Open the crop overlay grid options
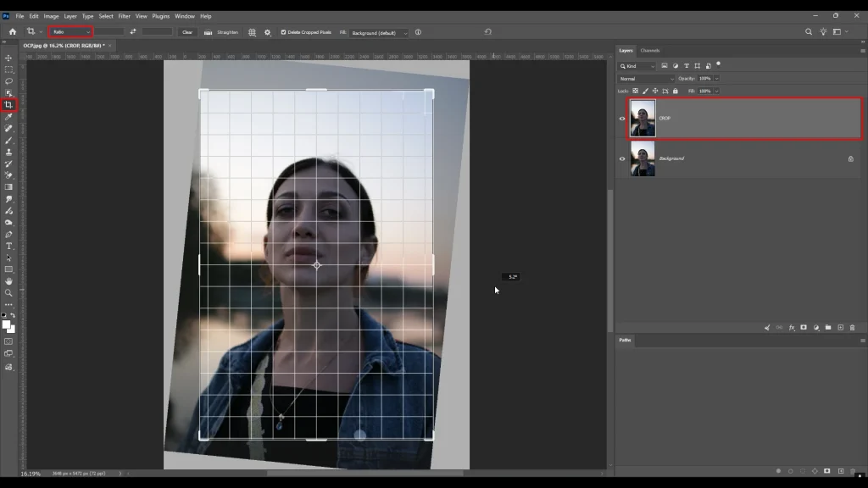The height and width of the screenshot is (488, 868). [x=252, y=32]
